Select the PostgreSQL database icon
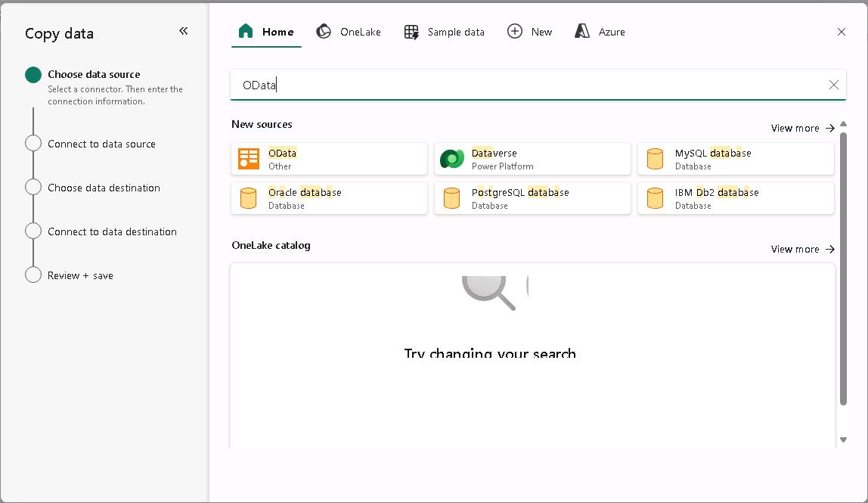 tap(452, 198)
